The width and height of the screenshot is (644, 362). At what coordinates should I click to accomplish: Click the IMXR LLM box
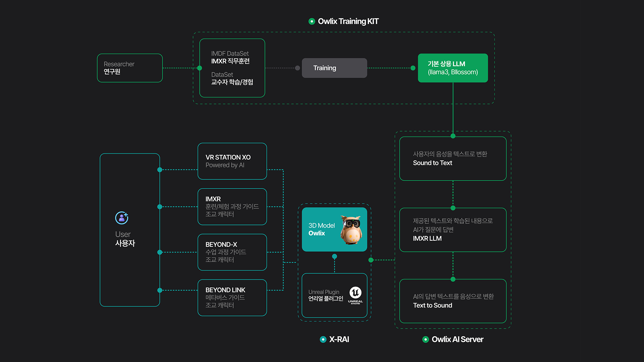pyautogui.click(x=453, y=230)
